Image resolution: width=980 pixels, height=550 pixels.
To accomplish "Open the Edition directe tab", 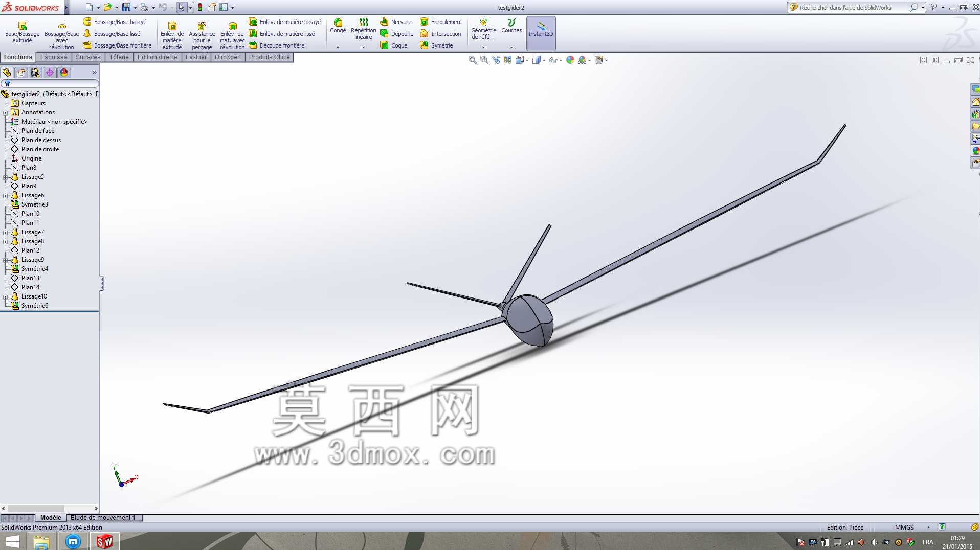I will tap(158, 57).
